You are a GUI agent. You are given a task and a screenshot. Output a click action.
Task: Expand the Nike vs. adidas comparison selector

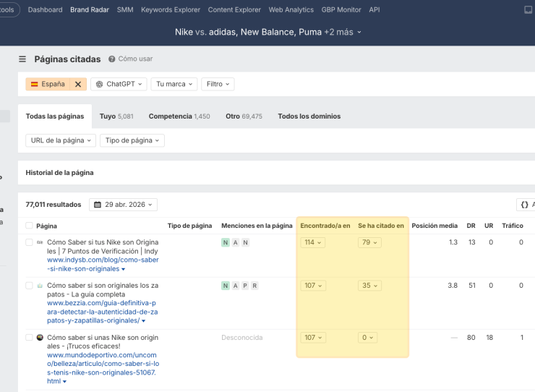[267, 32]
